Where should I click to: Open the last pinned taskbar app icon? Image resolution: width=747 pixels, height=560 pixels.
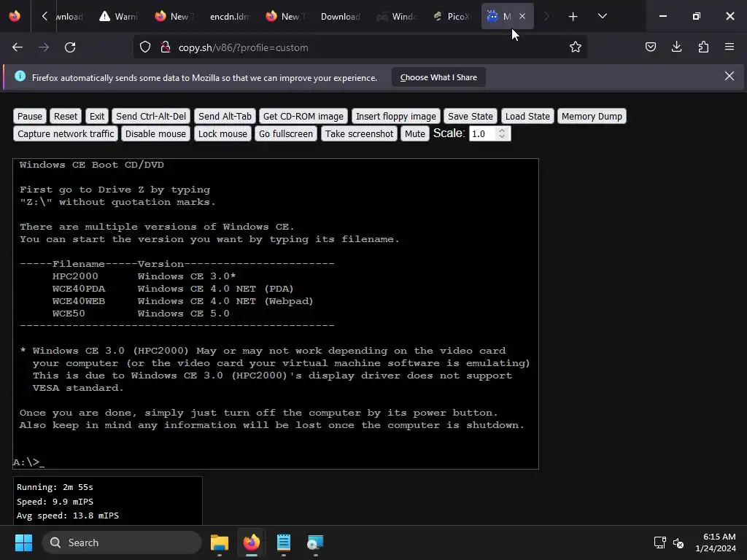point(315,542)
